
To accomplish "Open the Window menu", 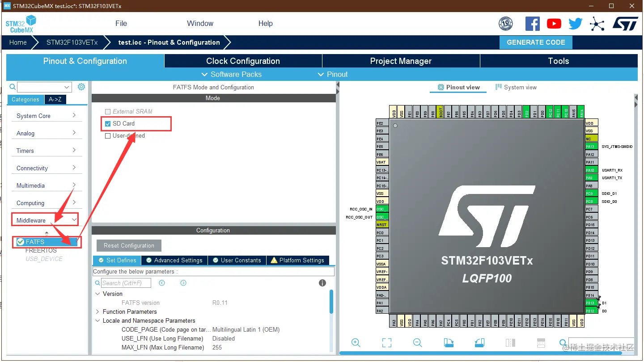I will point(200,24).
